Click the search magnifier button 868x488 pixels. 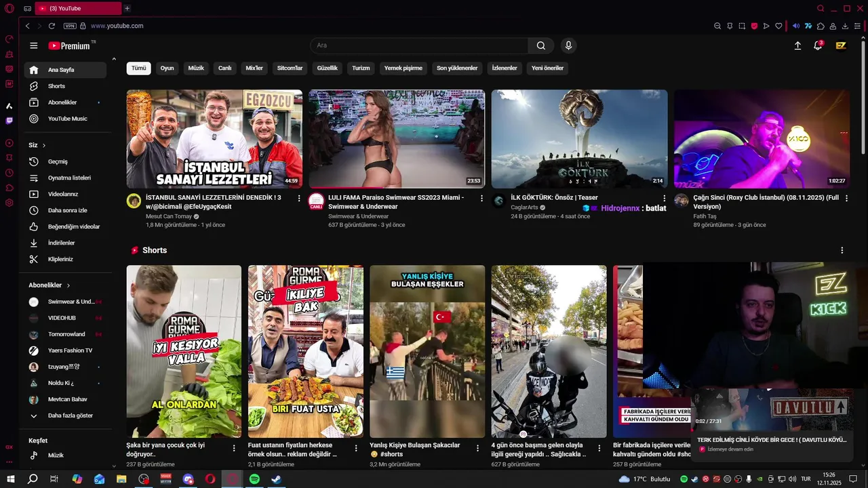click(x=540, y=45)
